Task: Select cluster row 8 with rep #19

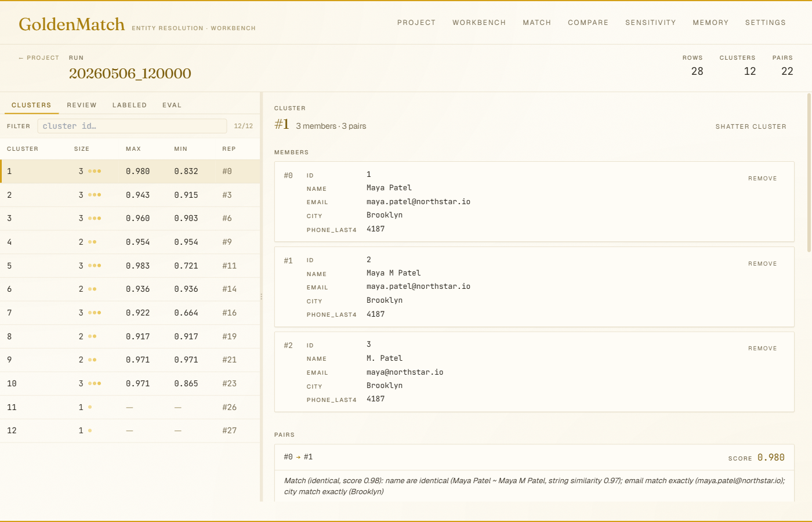Action: (x=130, y=336)
